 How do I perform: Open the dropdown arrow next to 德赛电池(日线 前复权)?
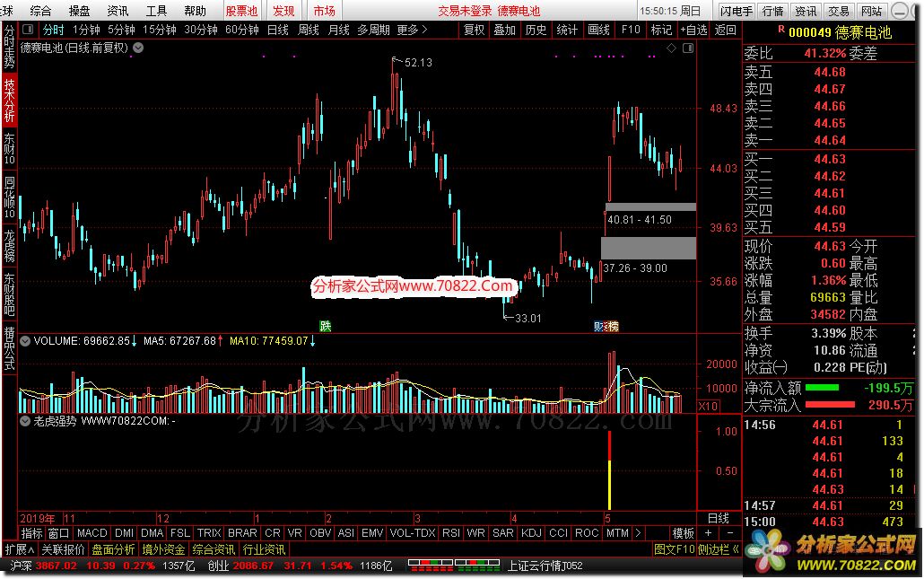click(138, 48)
